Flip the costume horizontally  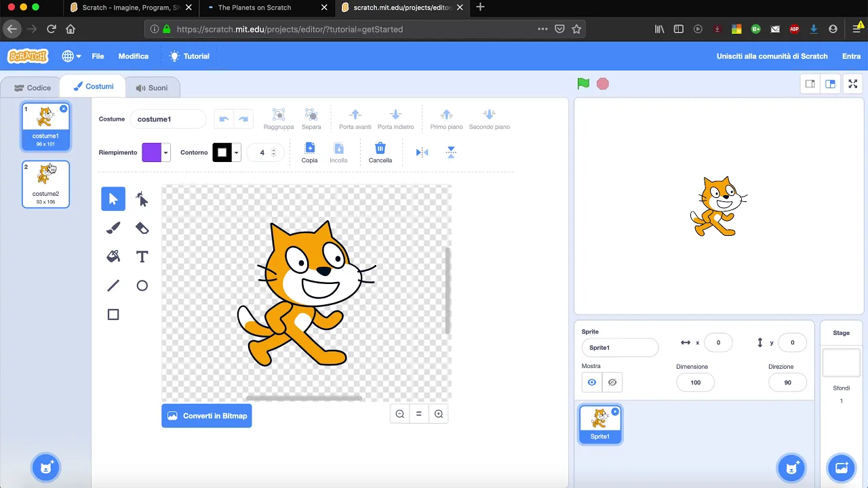tap(422, 152)
